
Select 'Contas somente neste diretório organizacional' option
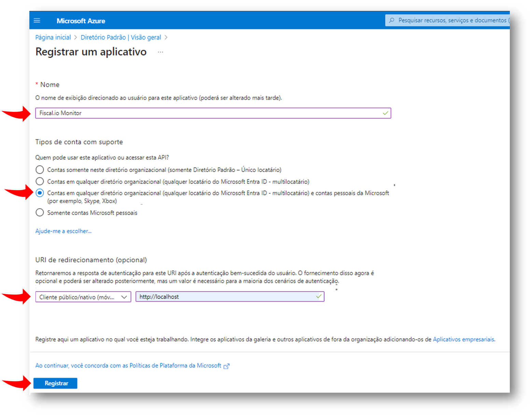[x=40, y=170]
